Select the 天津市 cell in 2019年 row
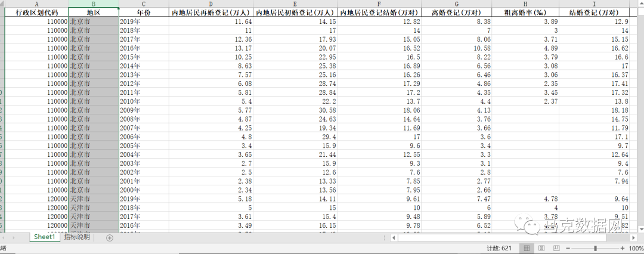 tap(94, 199)
